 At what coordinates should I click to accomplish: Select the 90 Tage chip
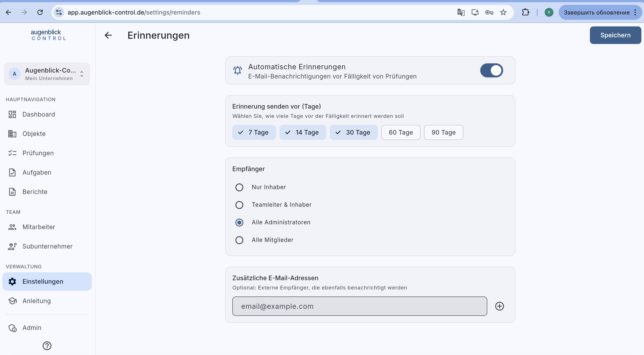click(444, 132)
